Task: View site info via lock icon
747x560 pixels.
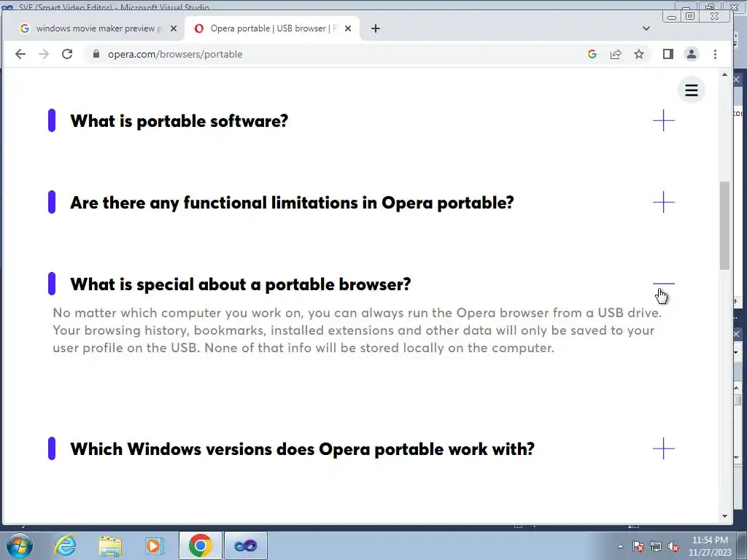Action: tap(96, 54)
